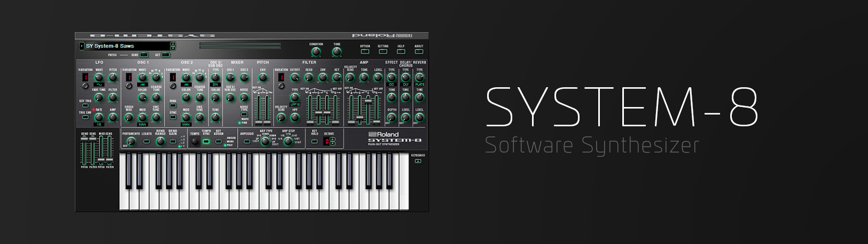Viewport: 868px width, 244px height.
Task: Step to the next patch with down arrow
Action: pyautogui.click(x=173, y=48)
